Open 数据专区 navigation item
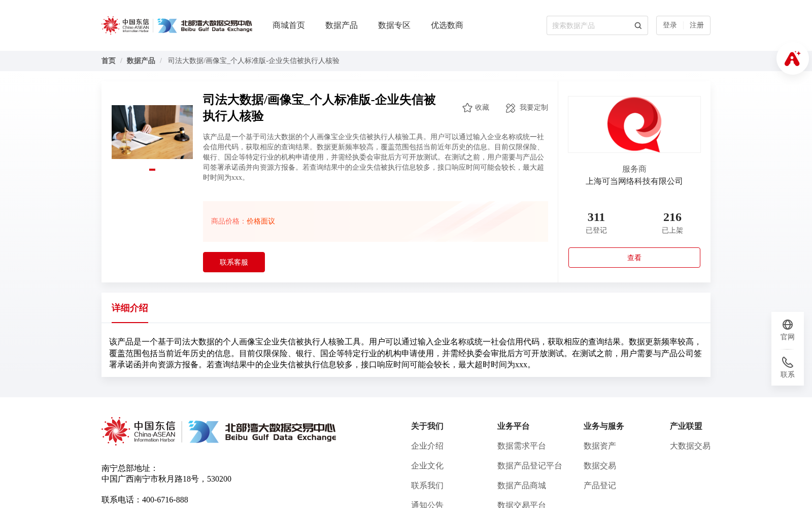The height and width of the screenshot is (508, 812). (394, 25)
